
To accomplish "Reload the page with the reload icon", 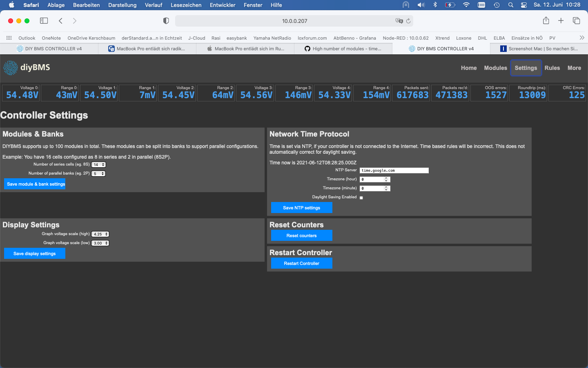I will point(408,21).
